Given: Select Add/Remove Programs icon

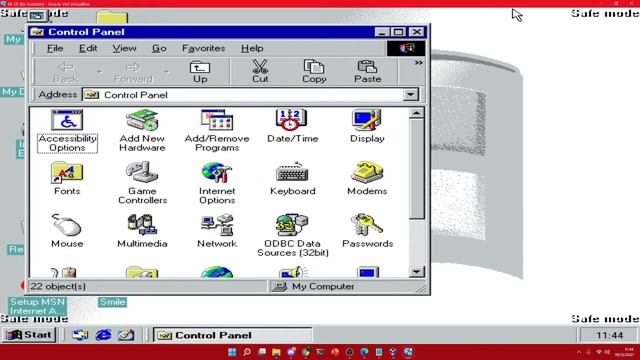Looking at the screenshot, I should click(x=217, y=131).
